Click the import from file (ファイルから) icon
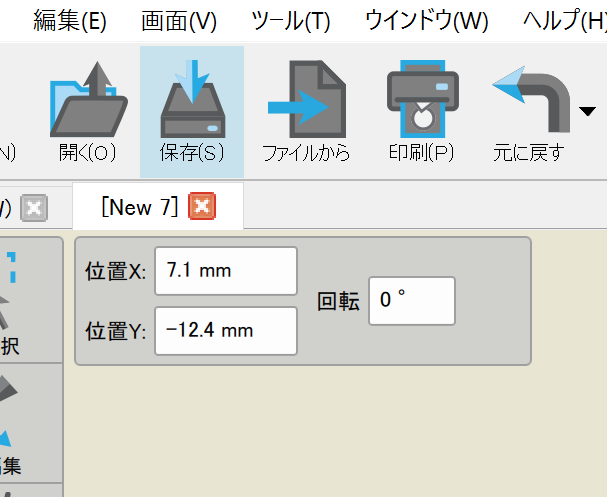 point(305,100)
